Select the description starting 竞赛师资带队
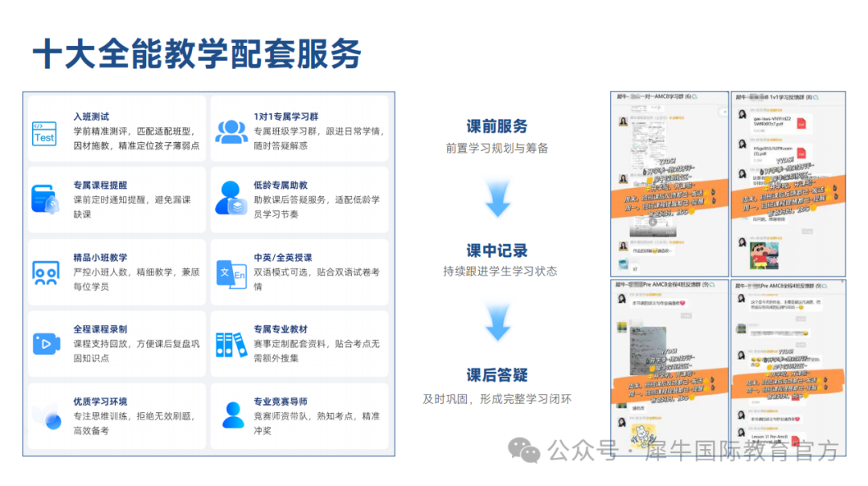The height and width of the screenshot is (486, 868). pos(317,423)
